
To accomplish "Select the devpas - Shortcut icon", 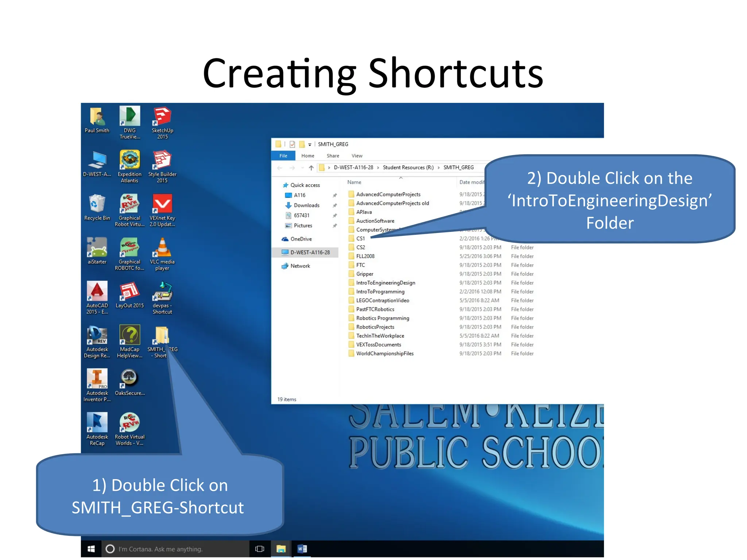I will (162, 297).
